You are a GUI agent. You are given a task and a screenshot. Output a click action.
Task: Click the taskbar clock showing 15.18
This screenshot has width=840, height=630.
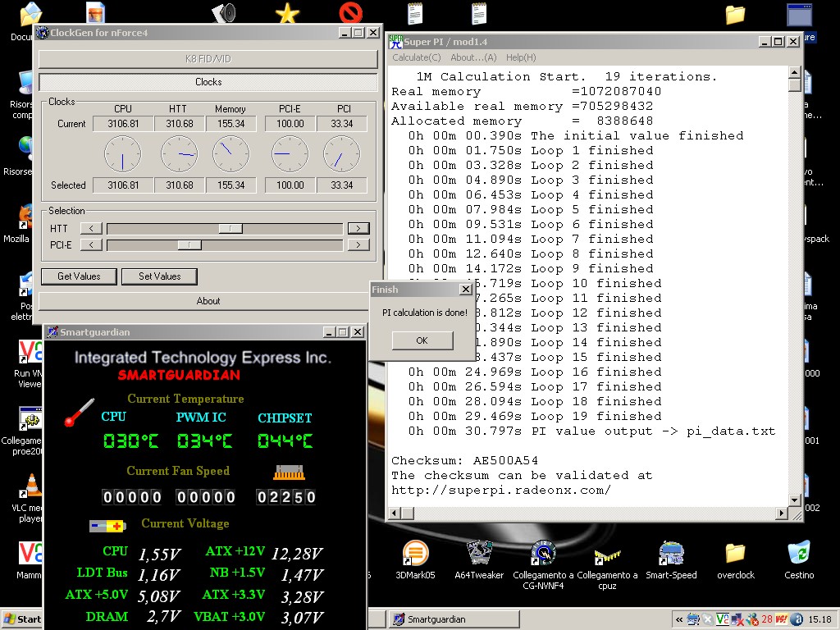[x=819, y=620]
